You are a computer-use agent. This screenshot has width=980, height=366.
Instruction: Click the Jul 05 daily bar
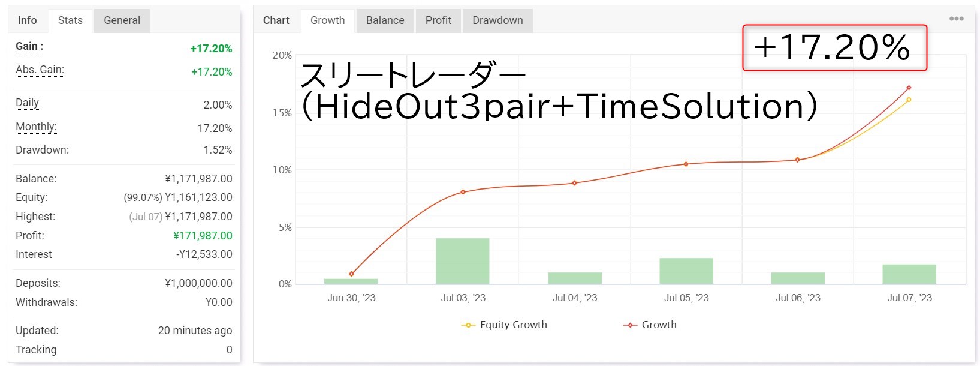(686, 271)
